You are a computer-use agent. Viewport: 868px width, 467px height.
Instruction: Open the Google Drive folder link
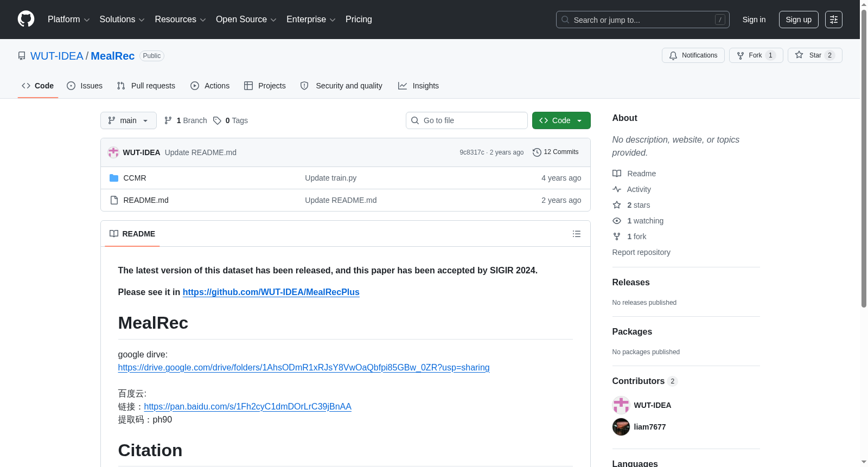tap(304, 367)
